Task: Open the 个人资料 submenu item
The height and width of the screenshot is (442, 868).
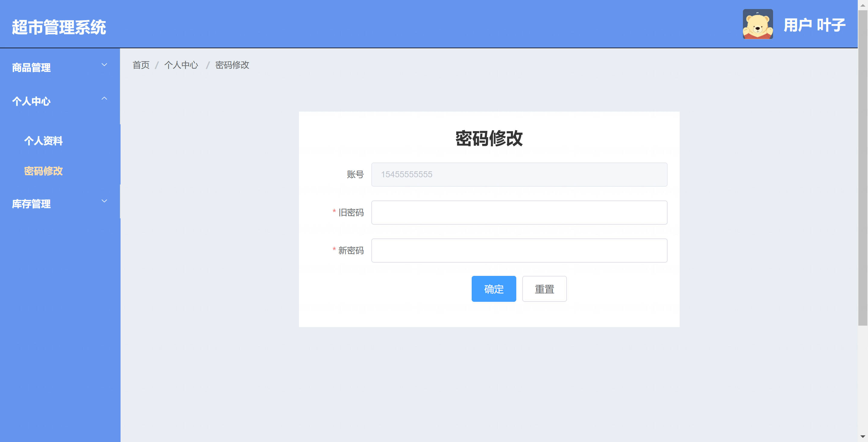Action: (x=43, y=140)
